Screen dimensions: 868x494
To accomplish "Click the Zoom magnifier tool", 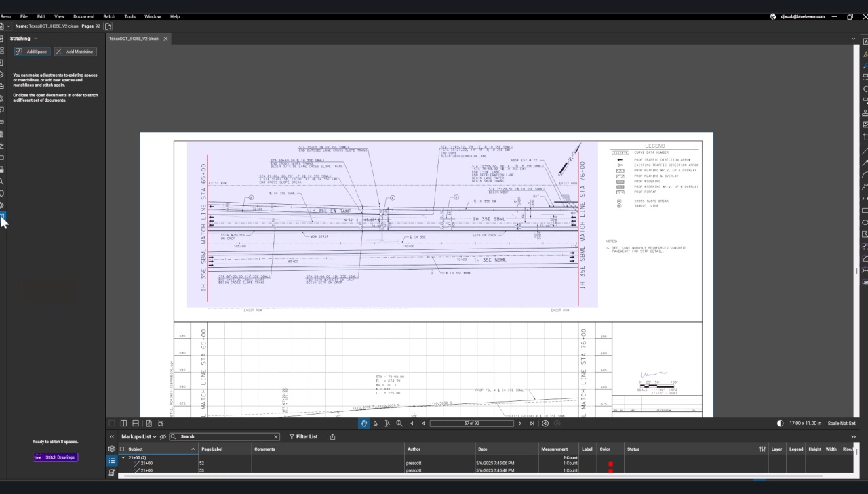I will coord(399,424).
